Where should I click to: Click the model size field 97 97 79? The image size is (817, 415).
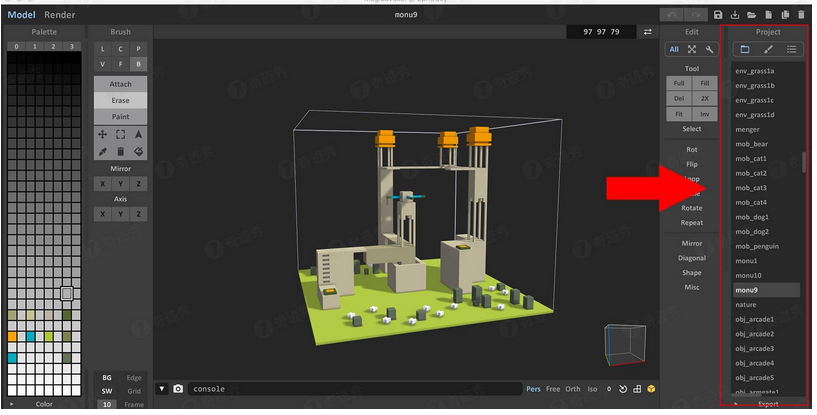coord(601,32)
